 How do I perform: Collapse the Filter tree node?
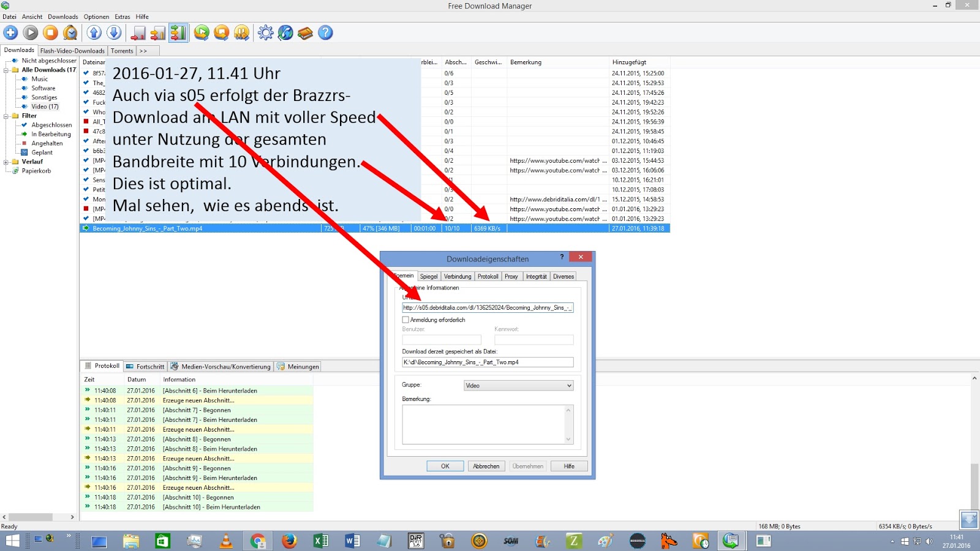(6, 116)
